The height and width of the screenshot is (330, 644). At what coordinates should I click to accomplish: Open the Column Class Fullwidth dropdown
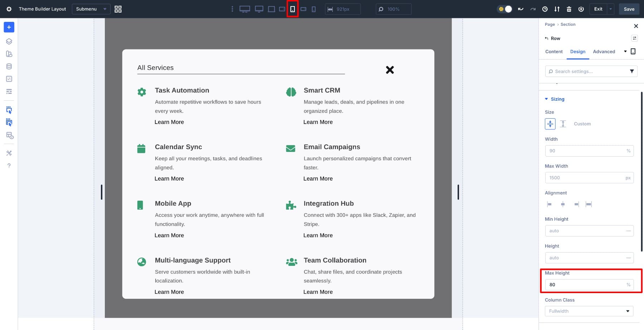[589, 311]
